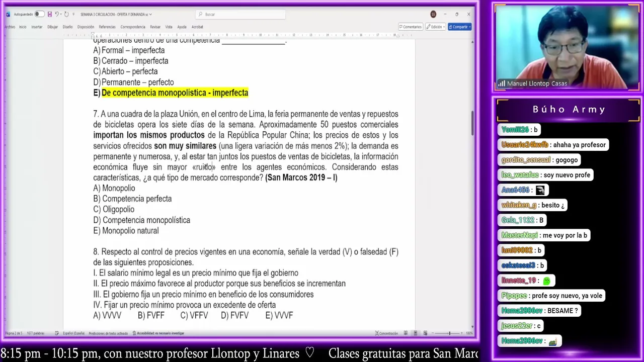
Task: Open the Edición mode dropdown
Action: (435, 27)
